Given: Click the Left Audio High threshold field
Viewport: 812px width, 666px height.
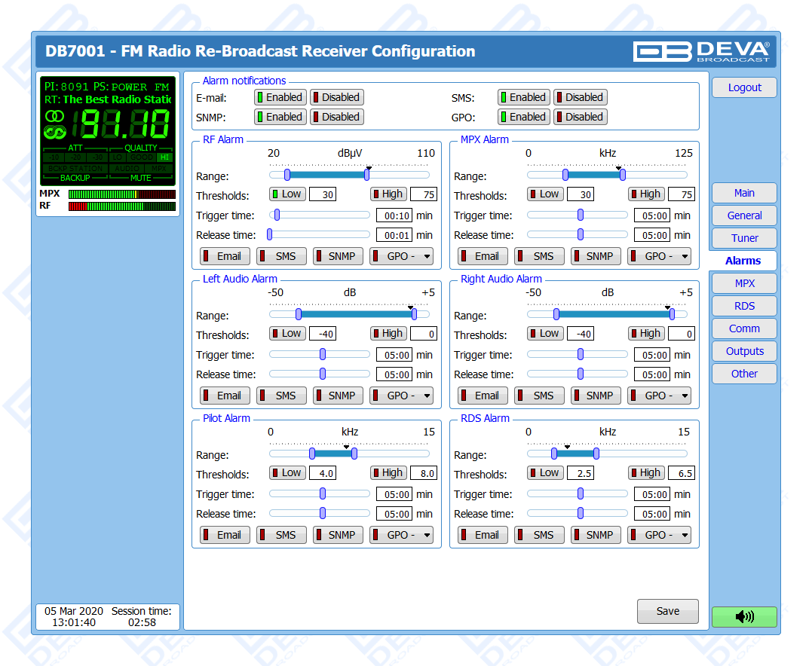Looking at the screenshot, I should [x=423, y=335].
